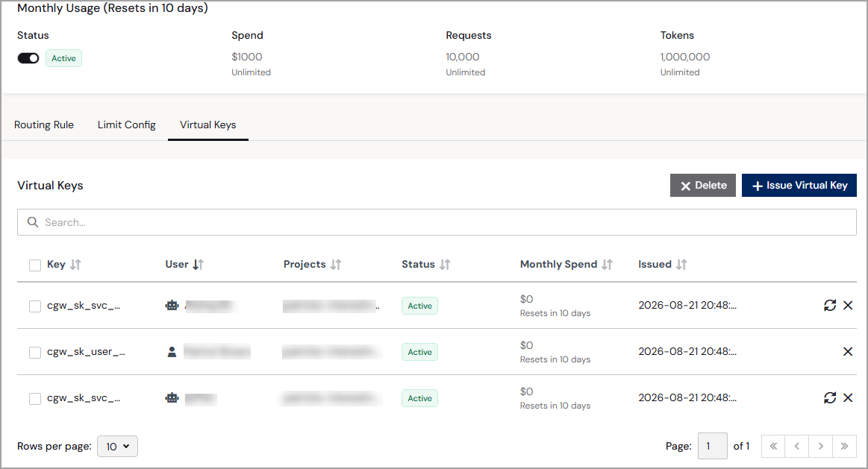
Task: Check the select-all keys checkbox
Action: 35,265
